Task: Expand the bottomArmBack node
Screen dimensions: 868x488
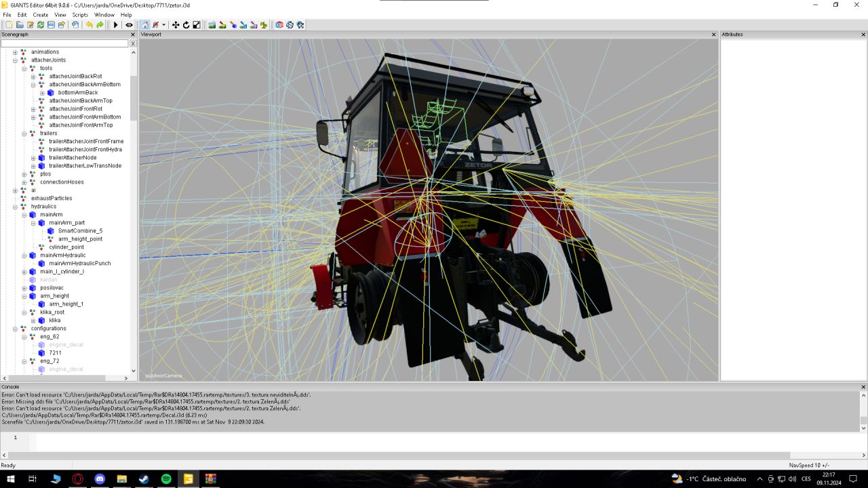Action: [42, 93]
